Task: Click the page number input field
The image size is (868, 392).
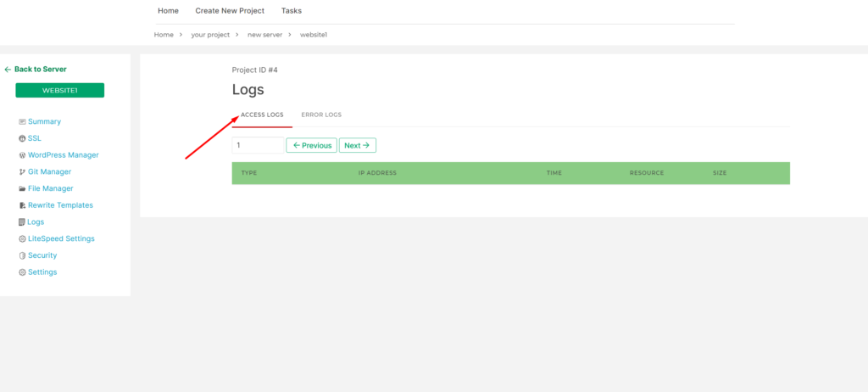Action: coord(258,146)
